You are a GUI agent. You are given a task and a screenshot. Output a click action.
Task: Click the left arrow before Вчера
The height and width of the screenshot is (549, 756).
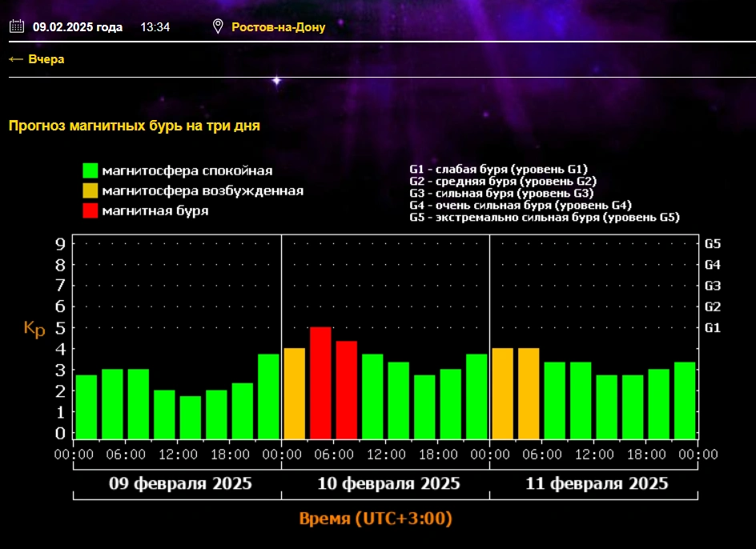[x=15, y=59]
